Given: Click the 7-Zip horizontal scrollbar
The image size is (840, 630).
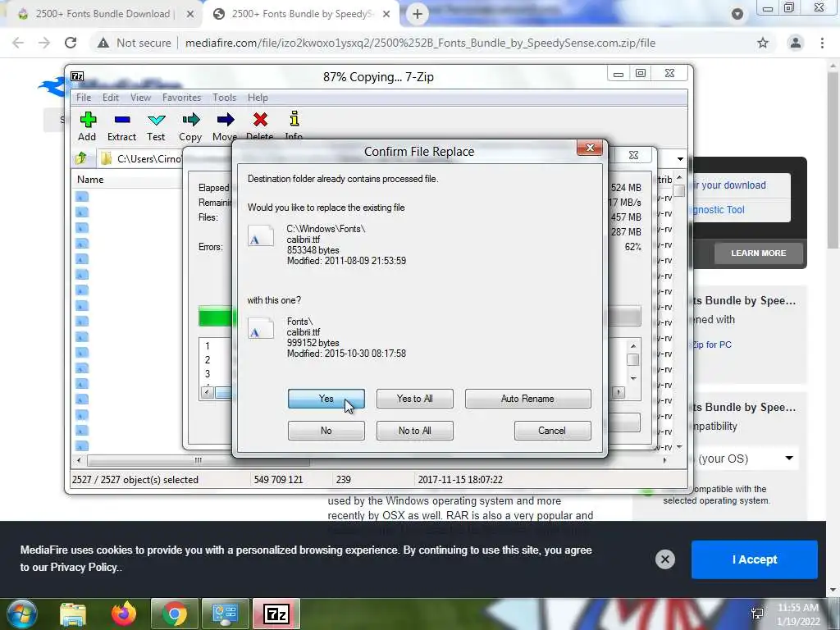Looking at the screenshot, I should (199, 460).
